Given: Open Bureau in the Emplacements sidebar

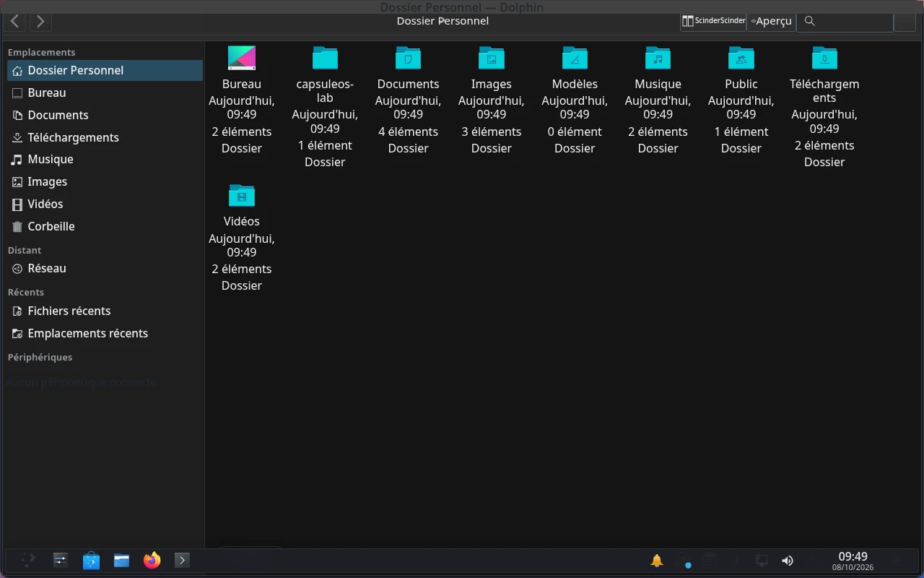Looking at the screenshot, I should coord(105,92).
